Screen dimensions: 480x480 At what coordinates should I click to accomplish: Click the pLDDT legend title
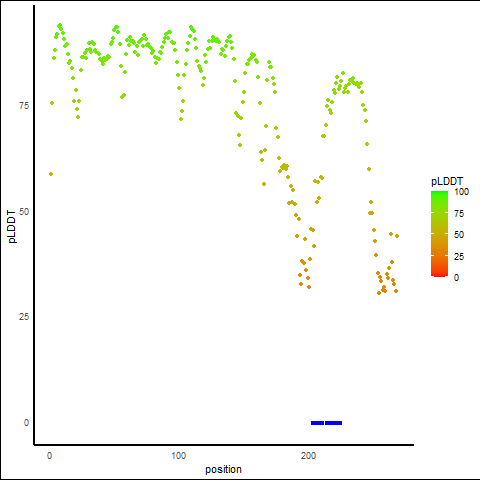[x=447, y=182]
